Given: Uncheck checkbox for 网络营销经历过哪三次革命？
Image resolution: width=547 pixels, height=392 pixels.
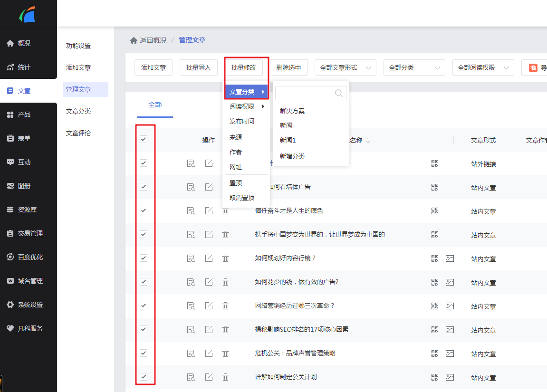Looking at the screenshot, I should point(144,306).
